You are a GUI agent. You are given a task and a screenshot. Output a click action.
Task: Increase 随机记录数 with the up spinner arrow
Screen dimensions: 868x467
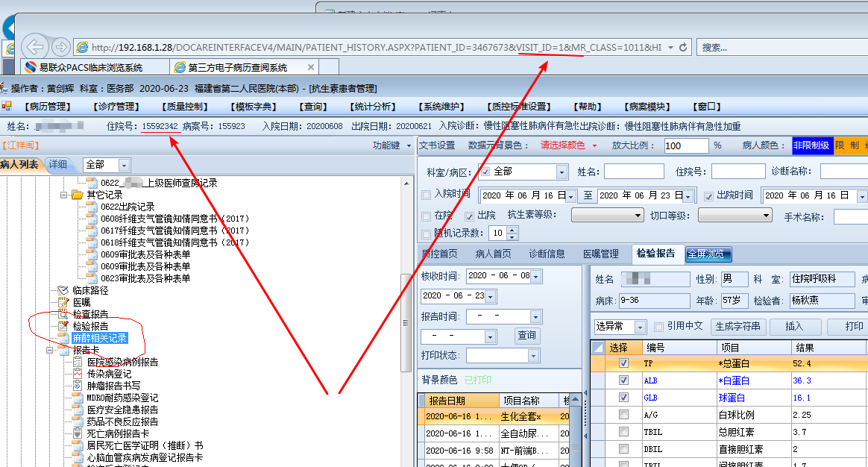pos(512,230)
